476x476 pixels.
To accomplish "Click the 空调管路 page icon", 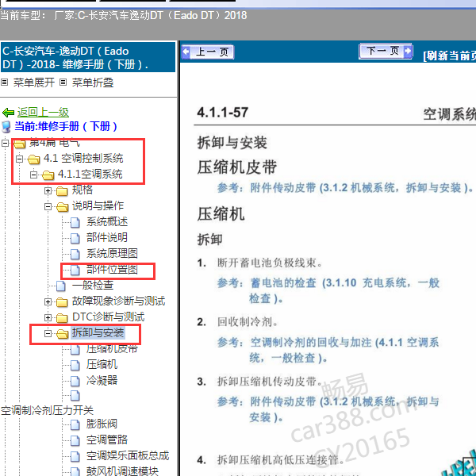I will (x=75, y=440).
